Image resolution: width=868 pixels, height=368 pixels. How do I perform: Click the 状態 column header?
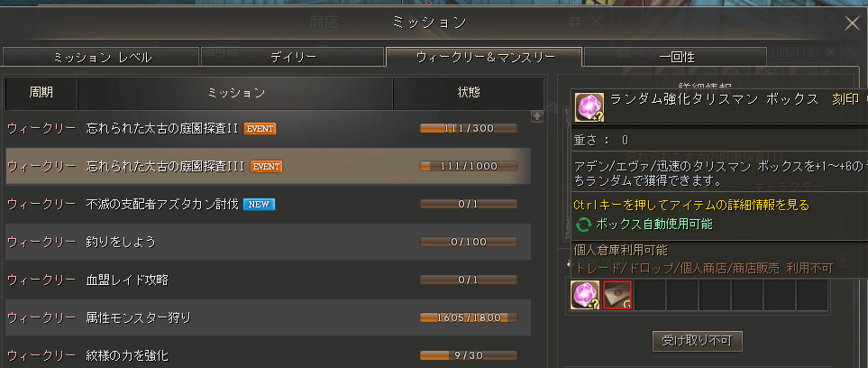[469, 93]
